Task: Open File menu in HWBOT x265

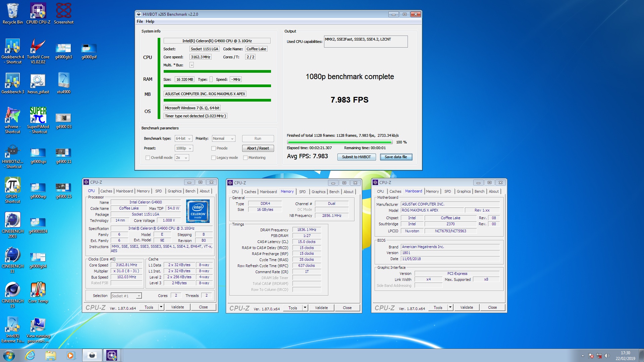Action: (140, 21)
